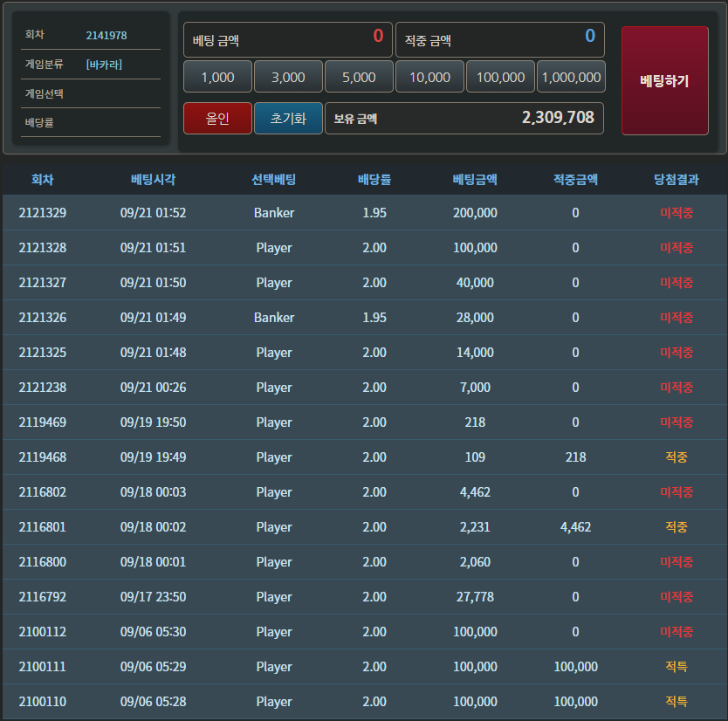The image size is (728, 721).
Task: Click the red 올인 all-in button
Action: (x=217, y=119)
